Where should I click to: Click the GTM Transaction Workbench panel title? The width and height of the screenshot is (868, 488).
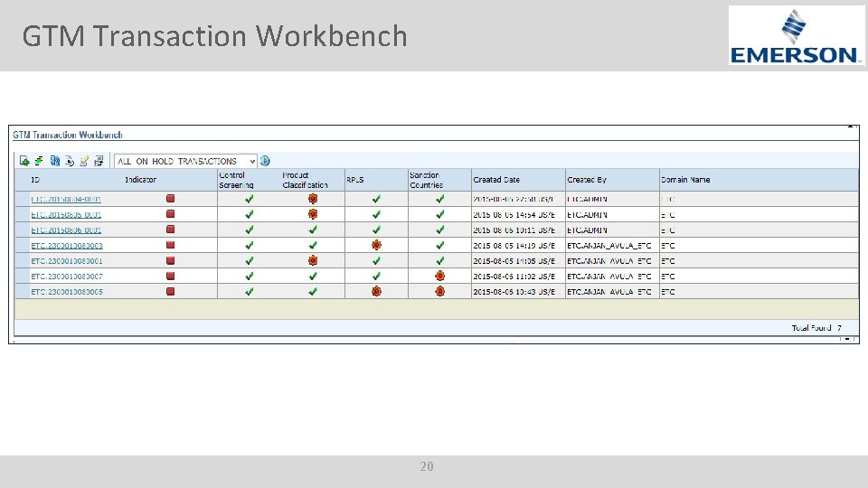point(68,135)
